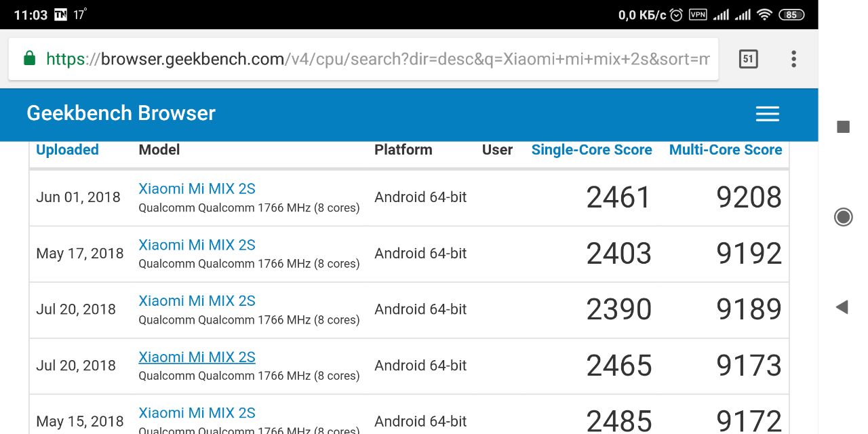Select the single-core score 2403
Image resolution: width=868 pixels, height=434 pixels.
pos(618,254)
